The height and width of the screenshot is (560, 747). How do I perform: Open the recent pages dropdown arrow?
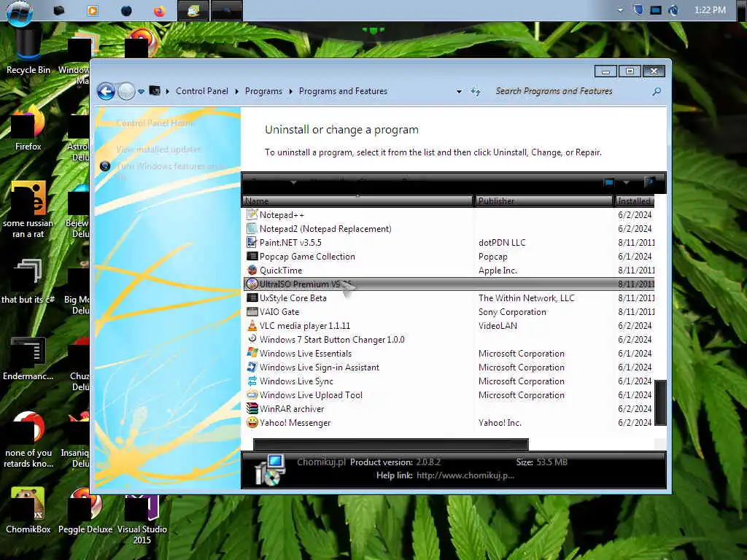[141, 91]
